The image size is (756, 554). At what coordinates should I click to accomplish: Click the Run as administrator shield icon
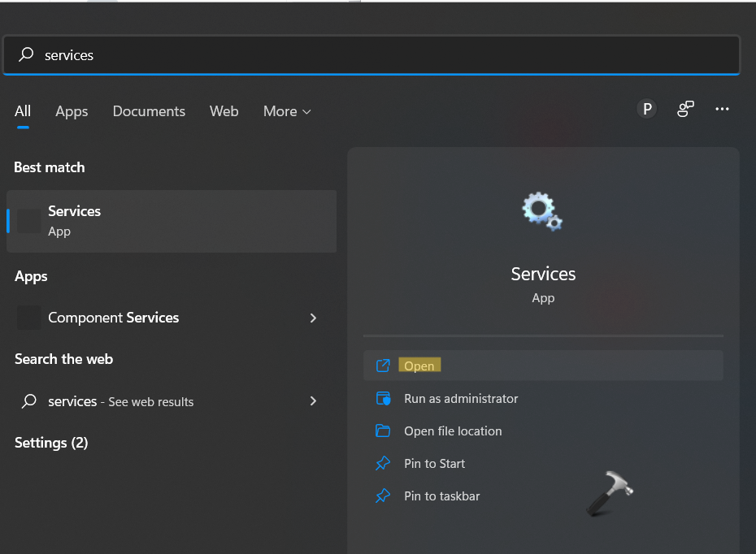pos(383,399)
